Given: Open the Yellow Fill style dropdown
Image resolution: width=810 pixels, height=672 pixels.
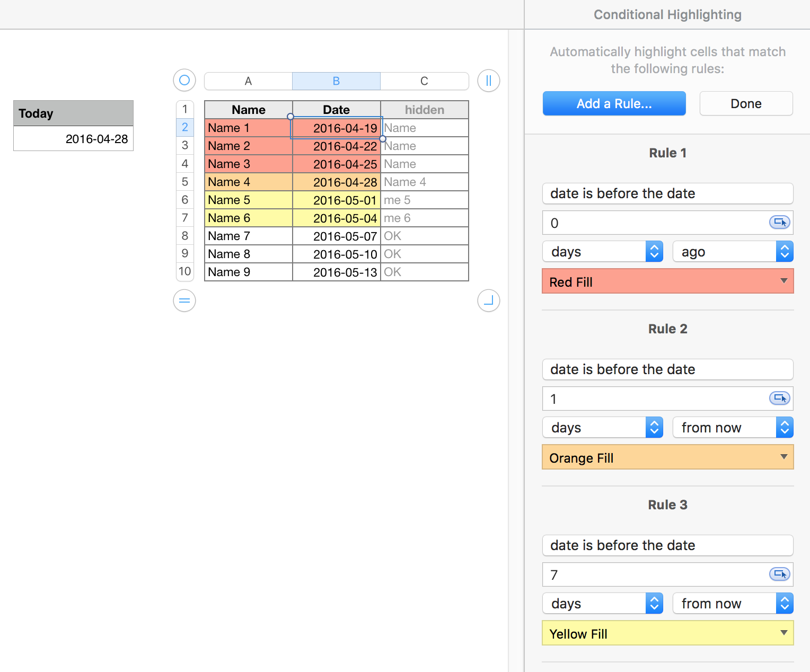Looking at the screenshot, I should [668, 633].
